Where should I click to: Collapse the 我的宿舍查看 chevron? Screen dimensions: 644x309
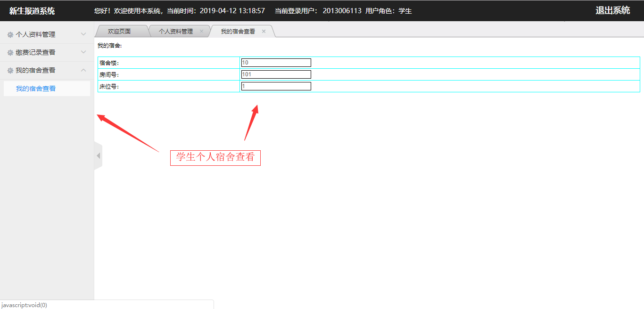pos(83,70)
